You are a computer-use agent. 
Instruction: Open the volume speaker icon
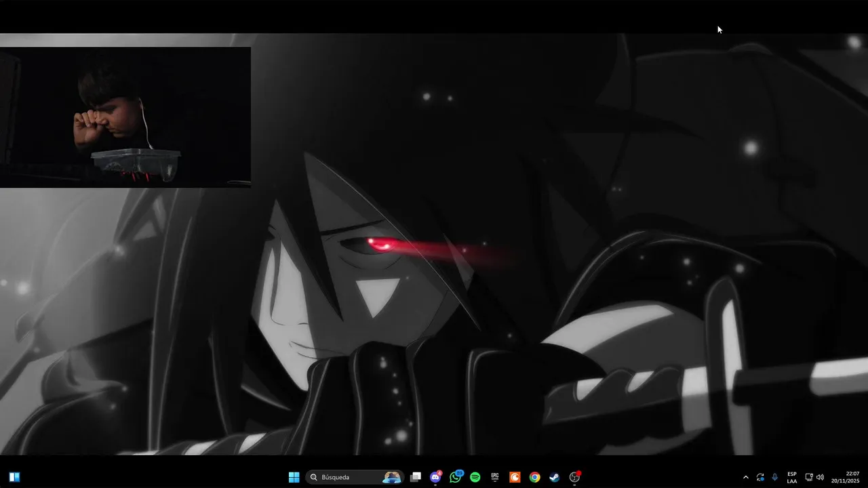point(820,477)
